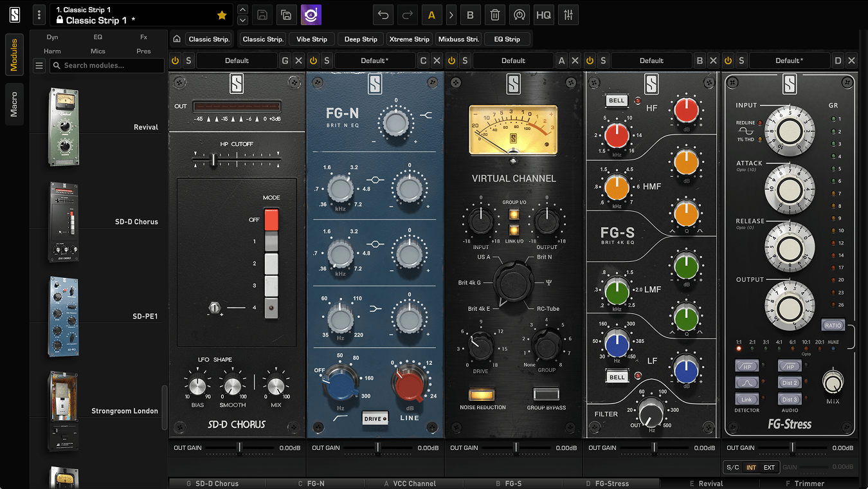Remove the SD-D Chorus module with X
This screenshot has width=868, height=489.
pos(298,60)
